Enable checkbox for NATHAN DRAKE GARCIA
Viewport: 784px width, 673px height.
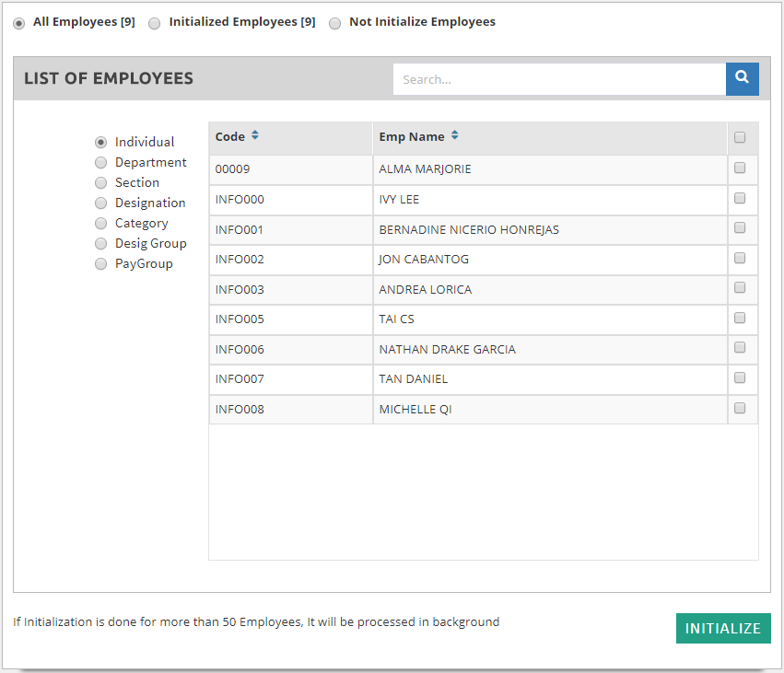[x=740, y=348]
